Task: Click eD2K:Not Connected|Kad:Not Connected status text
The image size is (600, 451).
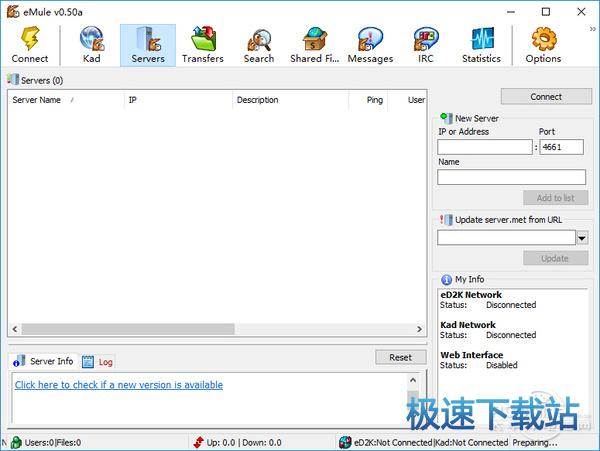Action: click(431, 443)
